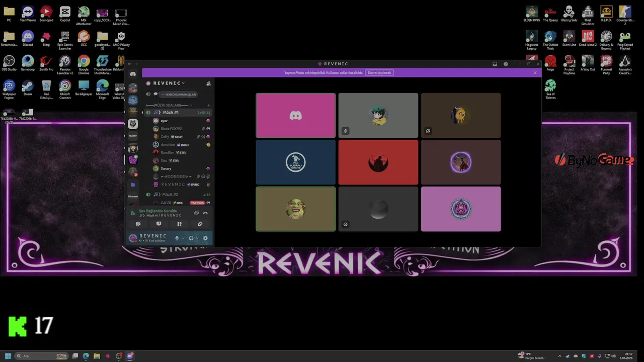This screenshot has width=644, height=362.
Task: Dismiss the streamer mode banner with X
Action: tap(535, 73)
